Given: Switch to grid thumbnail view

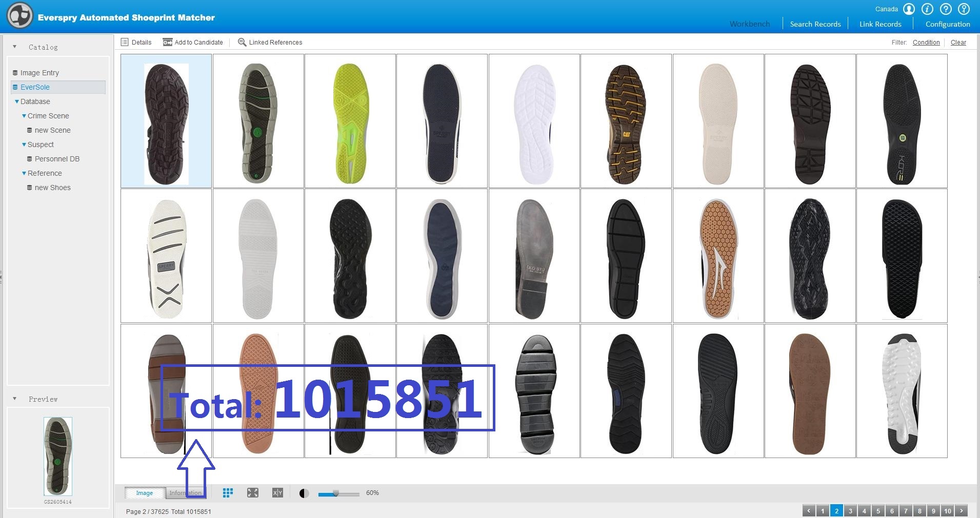Looking at the screenshot, I should (228, 493).
